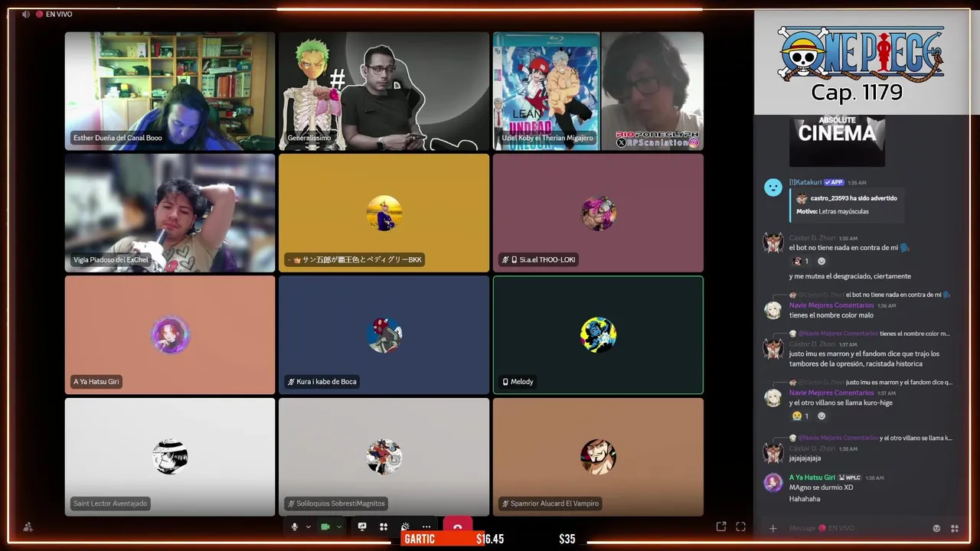Pop out the call window
This screenshot has width=980, height=551.
[720, 527]
